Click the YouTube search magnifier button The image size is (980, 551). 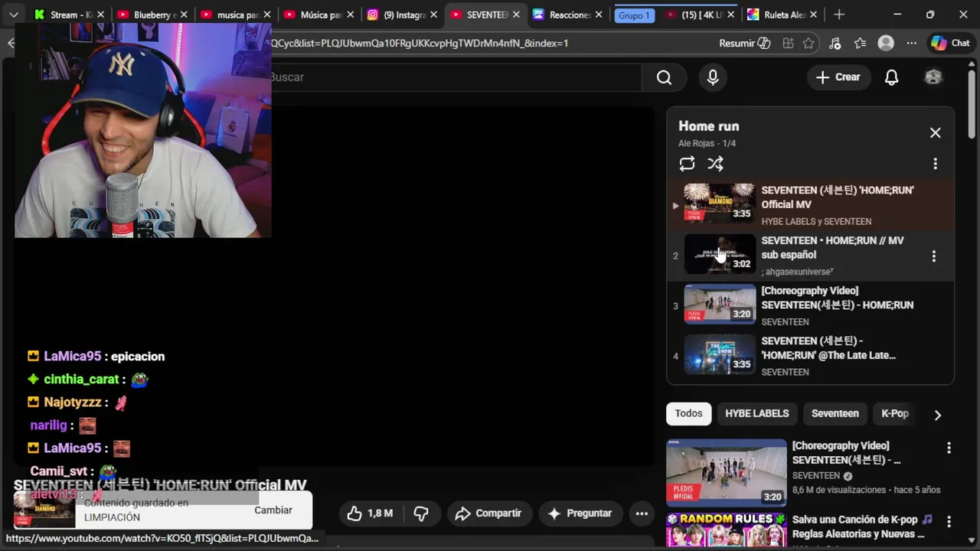[664, 77]
